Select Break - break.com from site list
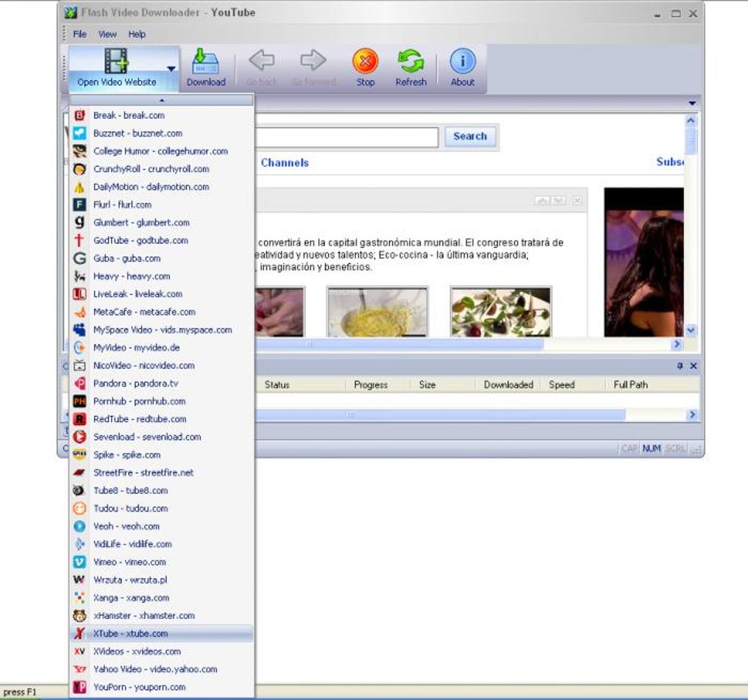This screenshot has height=700, width=748. click(162, 115)
